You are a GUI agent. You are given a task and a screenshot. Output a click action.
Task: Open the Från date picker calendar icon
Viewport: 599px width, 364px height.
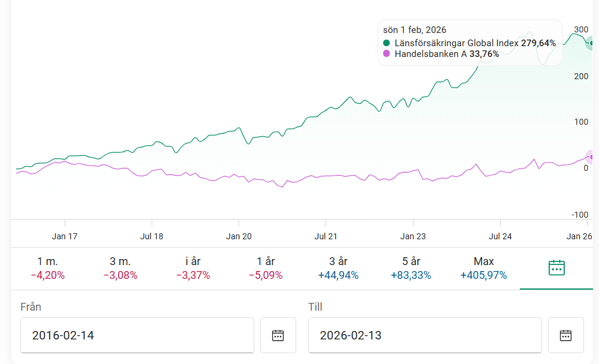click(278, 335)
